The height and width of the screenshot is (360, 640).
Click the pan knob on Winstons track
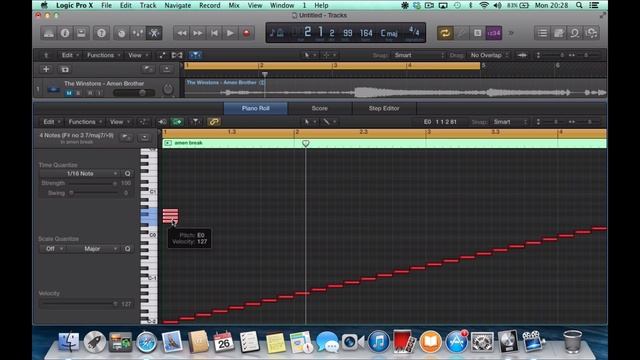(168, 89)
